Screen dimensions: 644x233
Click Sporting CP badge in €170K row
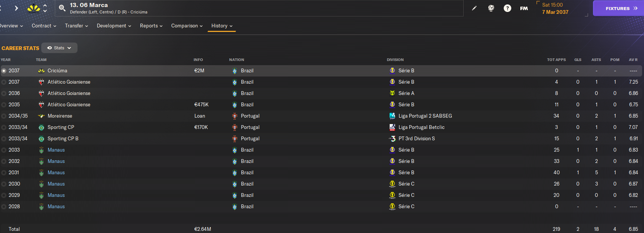pyautogui.click(x=41, y=127)
